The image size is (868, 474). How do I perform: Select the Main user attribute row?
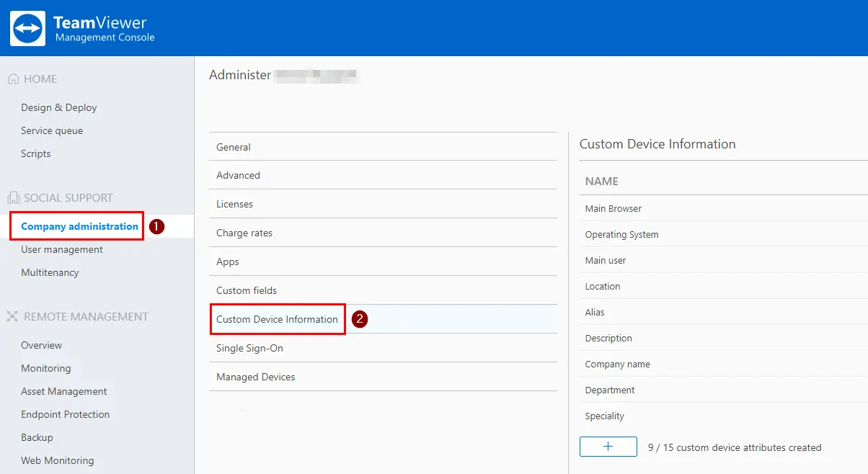724,260
